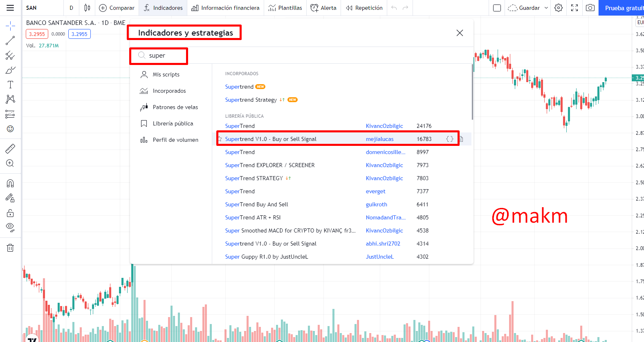Screen dimensions: 644x342
Task: Click the Prueba gratuita button
Action: coord(622,8)
